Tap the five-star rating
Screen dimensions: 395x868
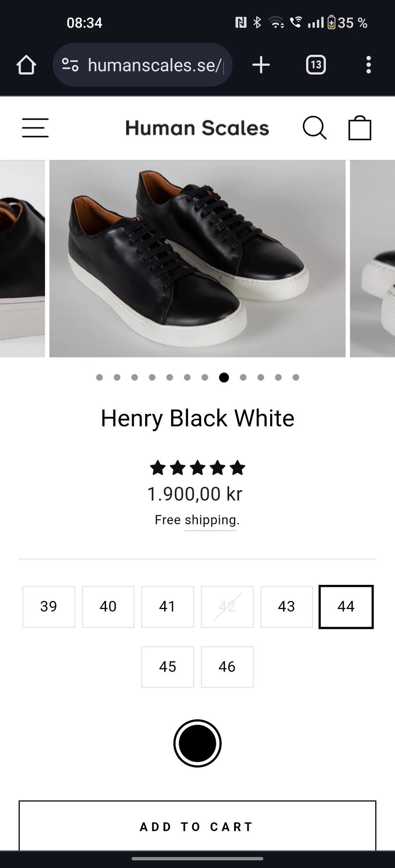(197, 468)
